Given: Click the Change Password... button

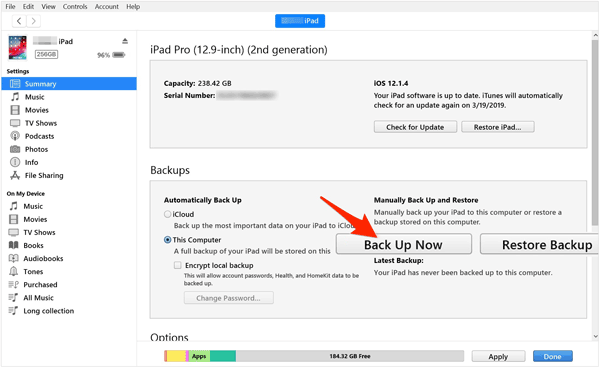Looking at the screenshot, I should pyautogui.click(x=228, y=298).
